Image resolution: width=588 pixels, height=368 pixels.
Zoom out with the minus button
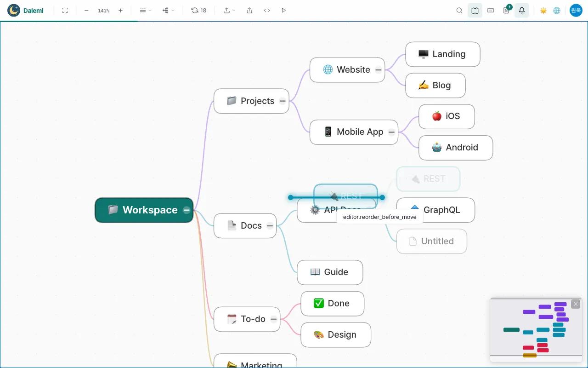86,10
